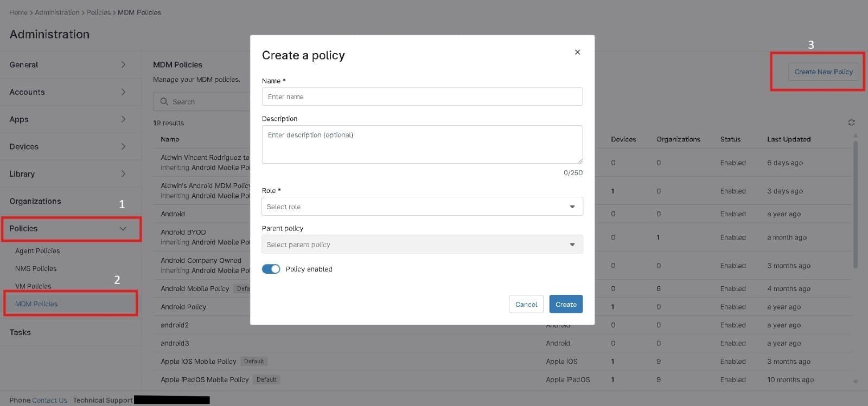Expand the Devices section

coord(71,146)
